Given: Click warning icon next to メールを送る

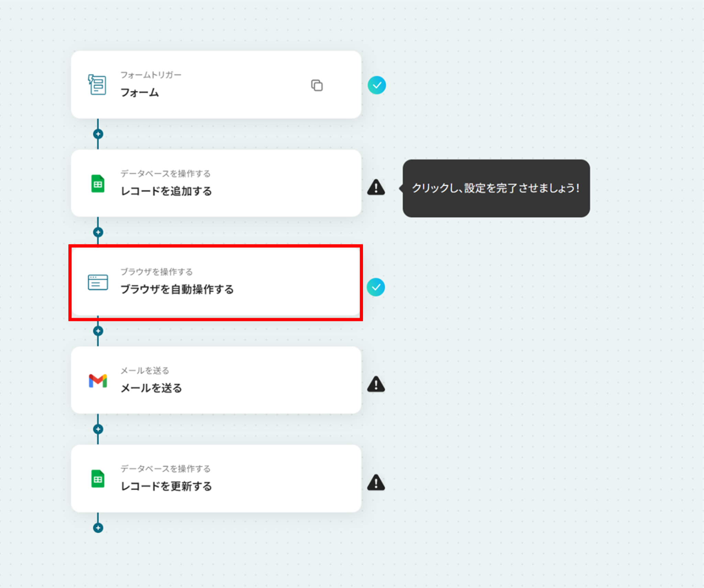Looking at the screenshot, I should (x=376, y=384).
